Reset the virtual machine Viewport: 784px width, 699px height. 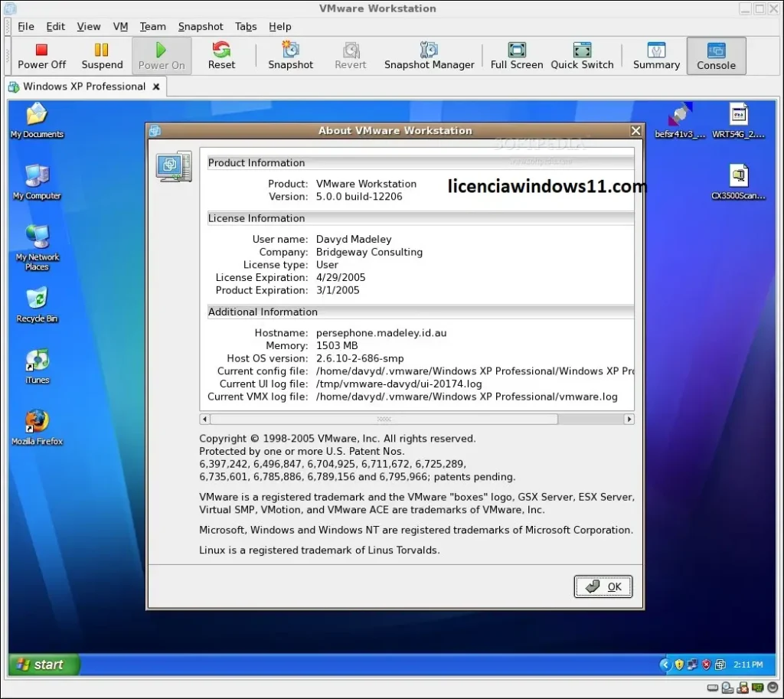tap(221, 56)
